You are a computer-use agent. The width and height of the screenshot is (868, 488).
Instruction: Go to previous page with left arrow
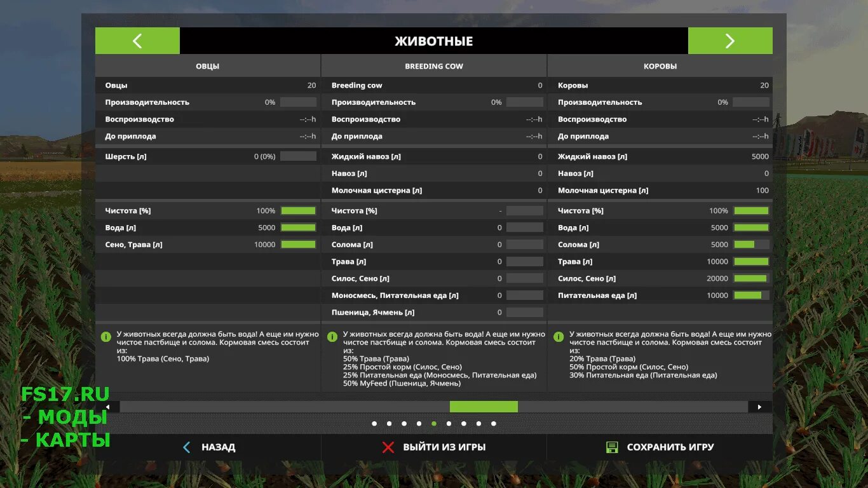click(137, 41)
